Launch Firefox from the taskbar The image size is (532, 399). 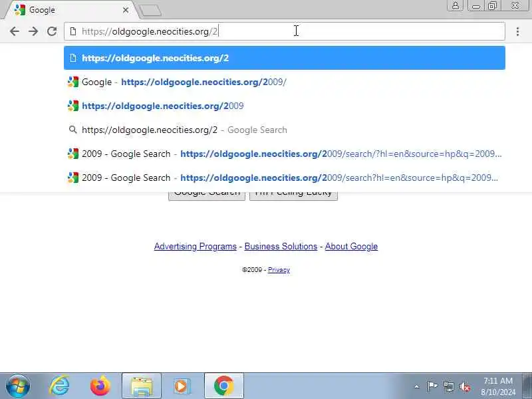(100, 386)
